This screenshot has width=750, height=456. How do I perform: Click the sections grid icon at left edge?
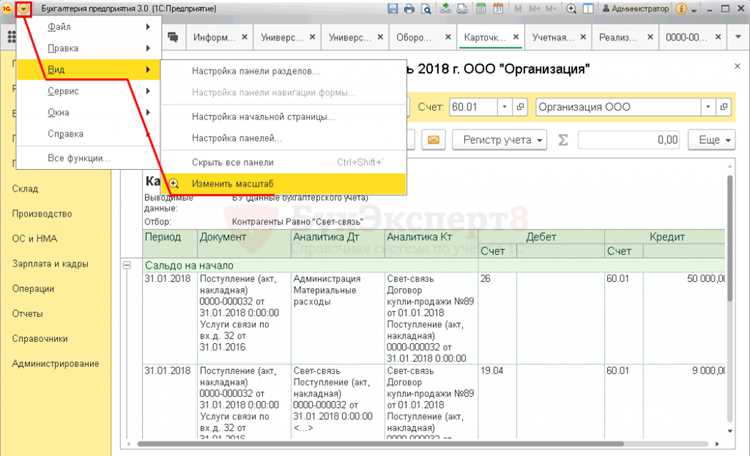tap(11, 37)
